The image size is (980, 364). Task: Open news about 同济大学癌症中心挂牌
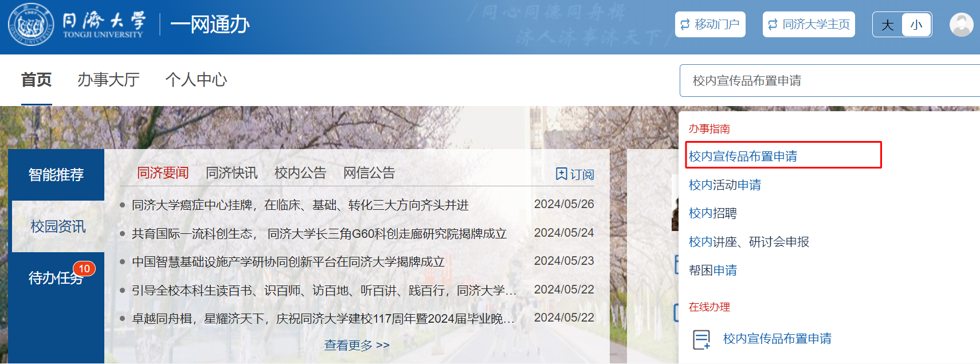(x=300, y=205)
